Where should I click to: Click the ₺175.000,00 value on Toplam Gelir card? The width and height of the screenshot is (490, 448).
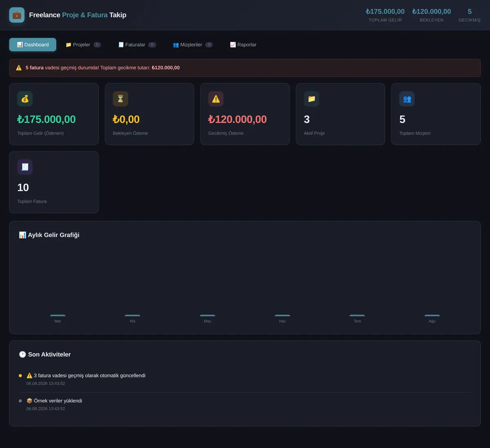coord(47,119)
